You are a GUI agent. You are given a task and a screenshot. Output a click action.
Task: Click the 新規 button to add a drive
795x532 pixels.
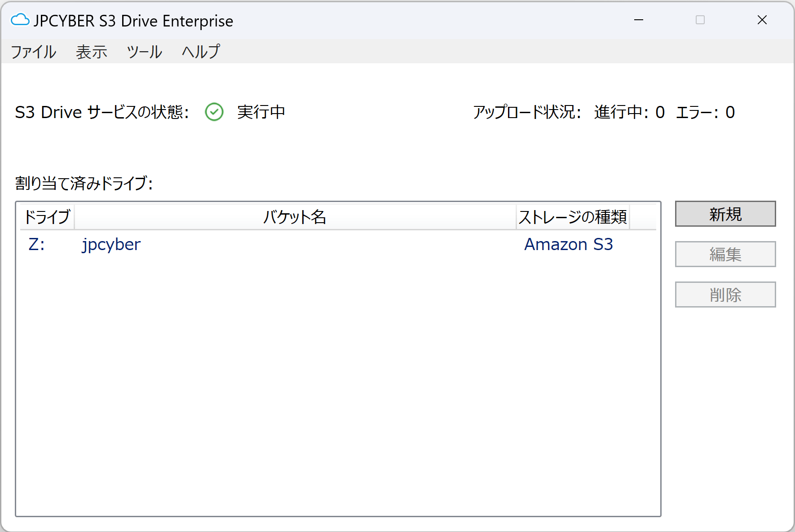coord(724,214)
